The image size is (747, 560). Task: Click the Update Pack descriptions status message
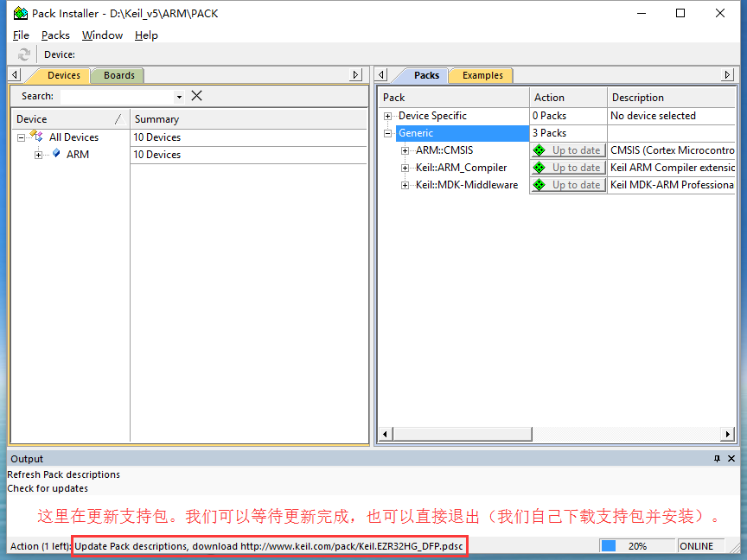point(269,546)
